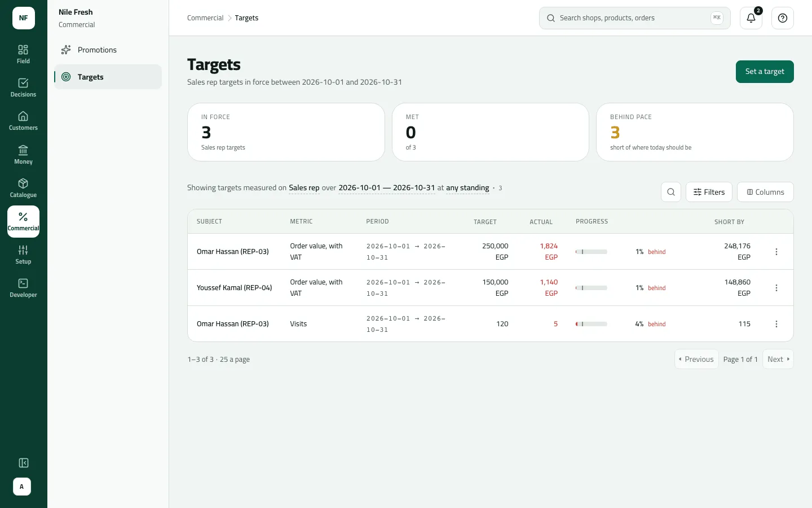The width and height of the screenshot is (812, 508).
Task: Collapse the sidebar panel
Action: click(x=24, y=463)
